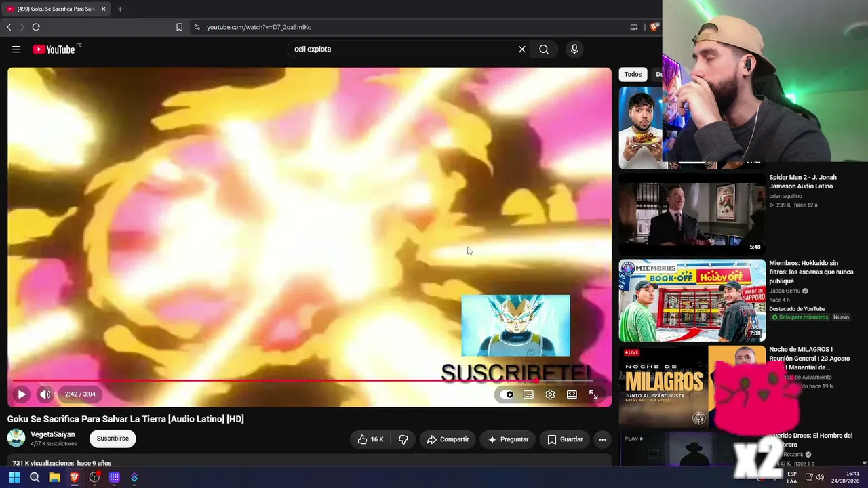868x488 pixels.
Task: Run the search with the magnifier button
Action: [544, 49]
